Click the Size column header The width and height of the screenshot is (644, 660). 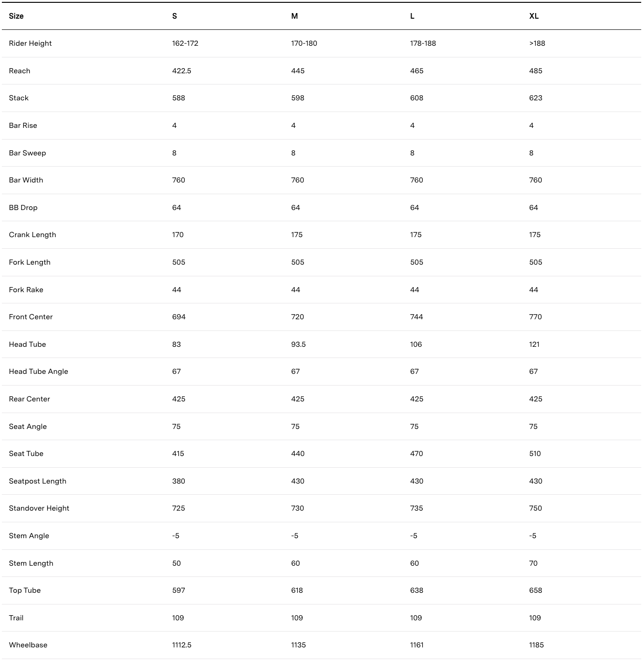point(16,16)
